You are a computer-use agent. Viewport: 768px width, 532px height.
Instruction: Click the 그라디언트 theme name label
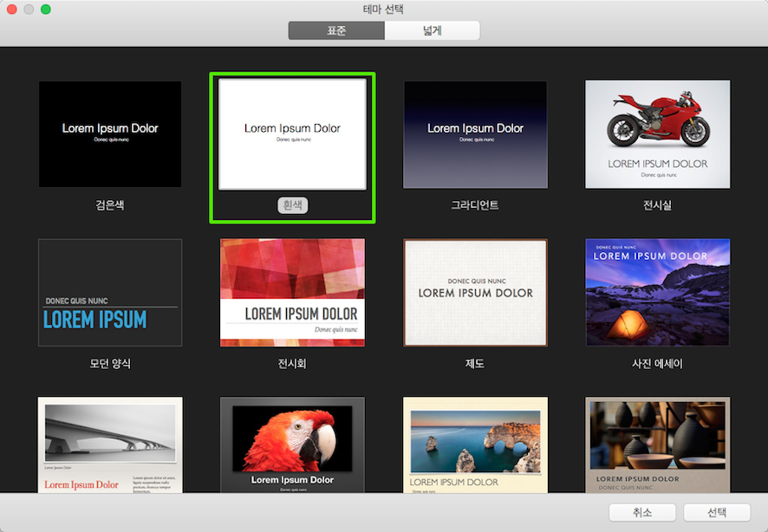tap(475, 205)
